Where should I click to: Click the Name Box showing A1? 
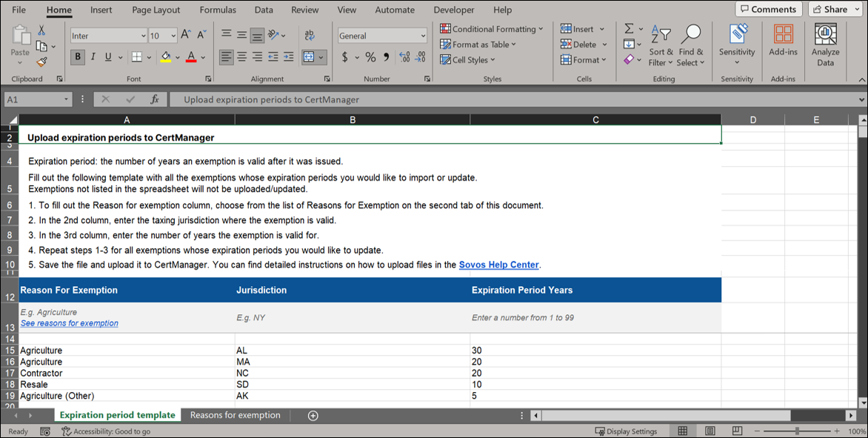point(33,99)
